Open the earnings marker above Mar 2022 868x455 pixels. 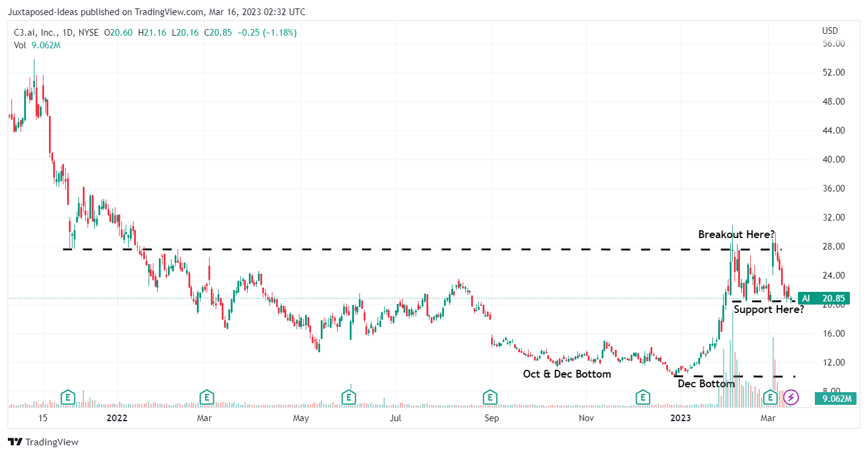tap(207, 398)
